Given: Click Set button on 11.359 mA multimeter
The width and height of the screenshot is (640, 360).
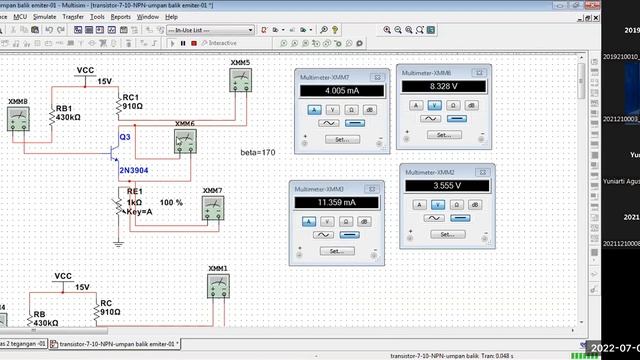Looking at the screenshot, I should tap(337, 251).
